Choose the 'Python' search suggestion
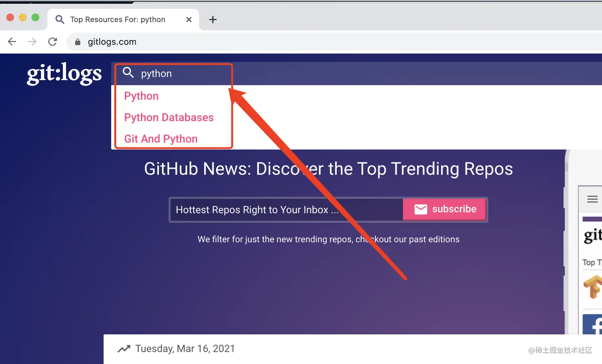The image size is (602, 364). click(x=141, y=96)
